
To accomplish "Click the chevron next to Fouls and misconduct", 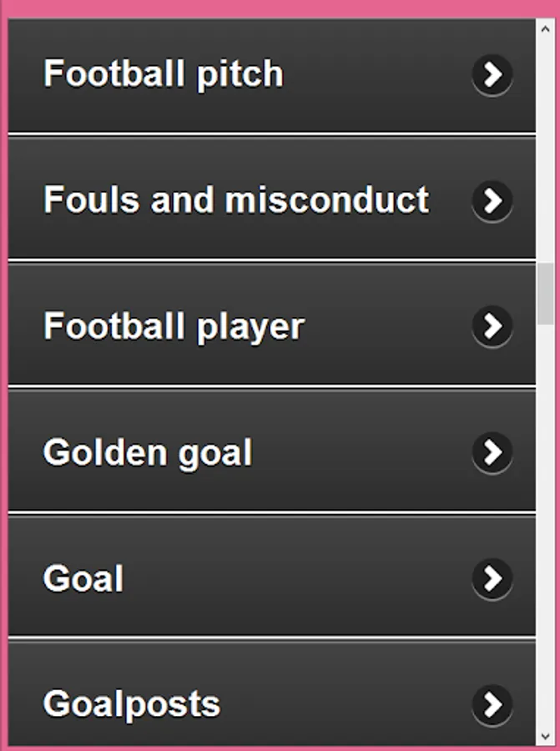I will 492,201.
